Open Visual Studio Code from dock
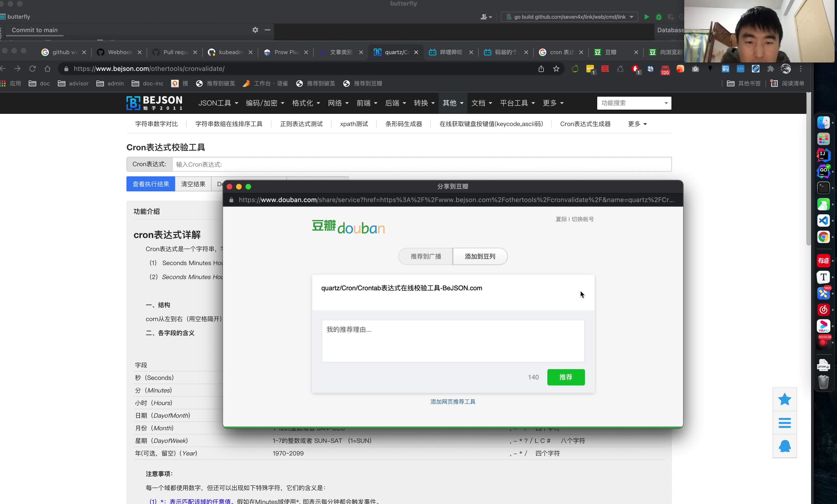Image resolution: width=837 pixels, height=504 pixels. 823,220
